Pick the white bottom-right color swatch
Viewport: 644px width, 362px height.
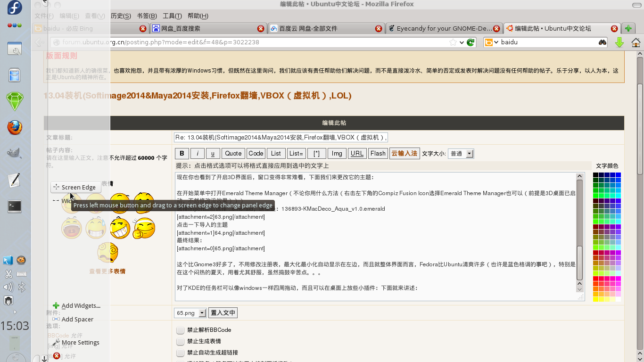pyautogui.click(x=618, y=299)
